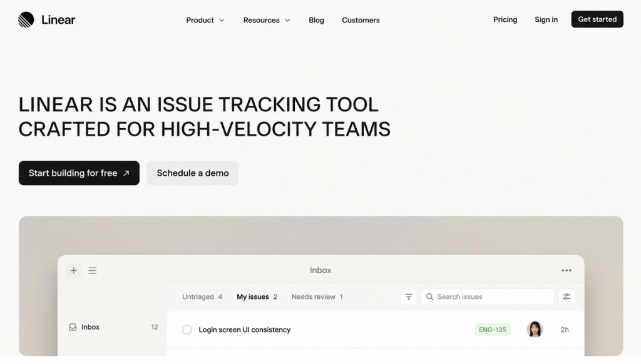The height and width of the screenshot is (364, 641).
Task: Click Start building for free button
Action: (79, 173)
